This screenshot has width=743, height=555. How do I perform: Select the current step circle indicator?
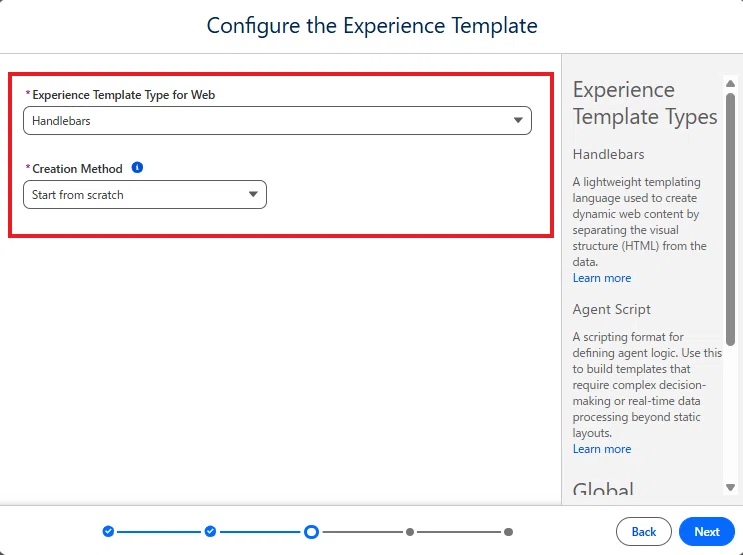(311, 532)
